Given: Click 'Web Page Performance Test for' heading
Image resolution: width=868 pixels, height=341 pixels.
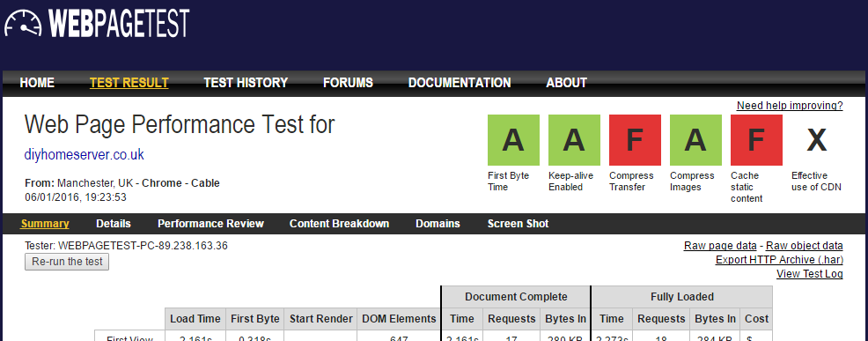Looking at the screenshot, I should pyautogui.click(x=180, y=125).
